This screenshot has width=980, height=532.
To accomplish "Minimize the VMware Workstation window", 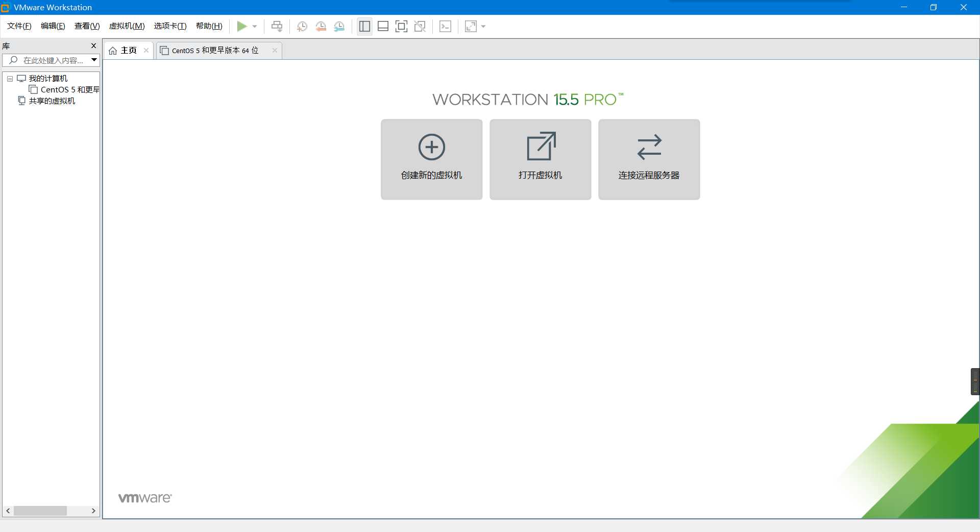I will tap(904, 7).
